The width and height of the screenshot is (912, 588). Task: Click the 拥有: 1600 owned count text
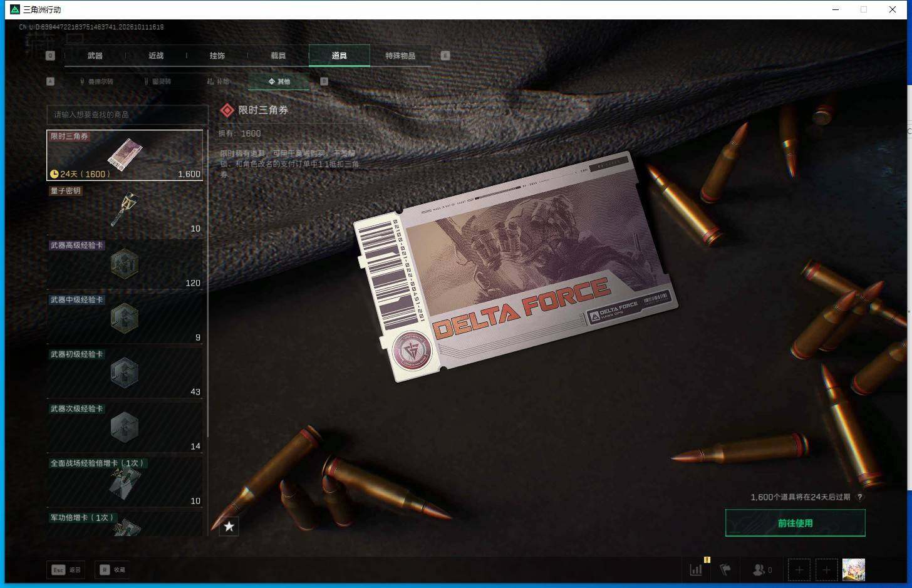(239, 133)
